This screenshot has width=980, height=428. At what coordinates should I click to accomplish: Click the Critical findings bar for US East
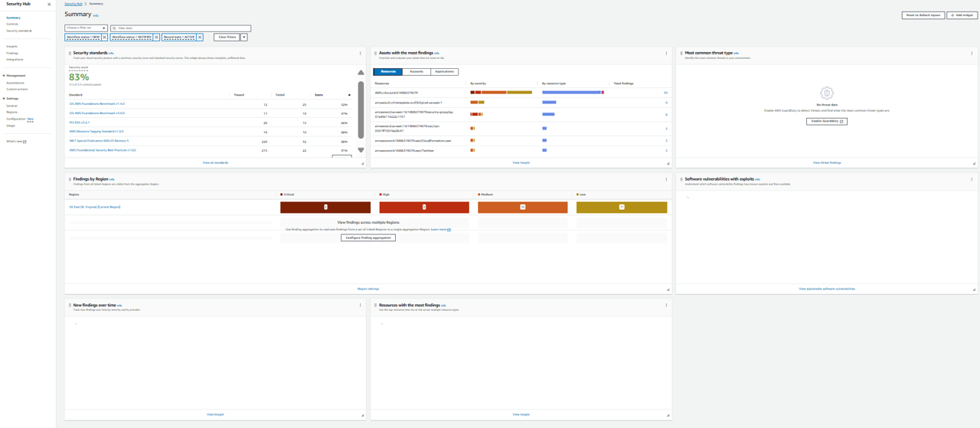coord(325,207)
